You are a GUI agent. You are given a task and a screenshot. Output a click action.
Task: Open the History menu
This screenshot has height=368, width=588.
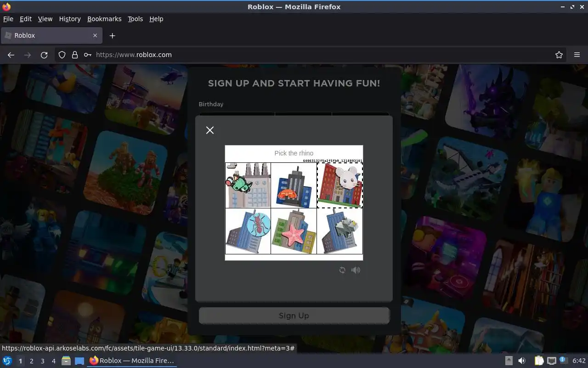(x=70, y=19)
